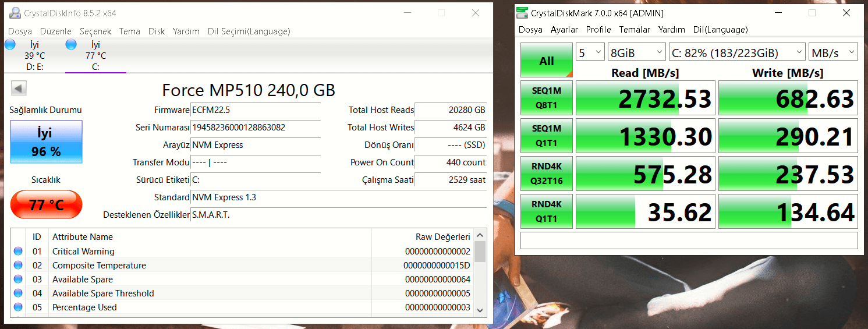Select the Composite Temperature attribute row
Image resolution: width=868 pixels, height=329 pixels.
pos(242,266)
